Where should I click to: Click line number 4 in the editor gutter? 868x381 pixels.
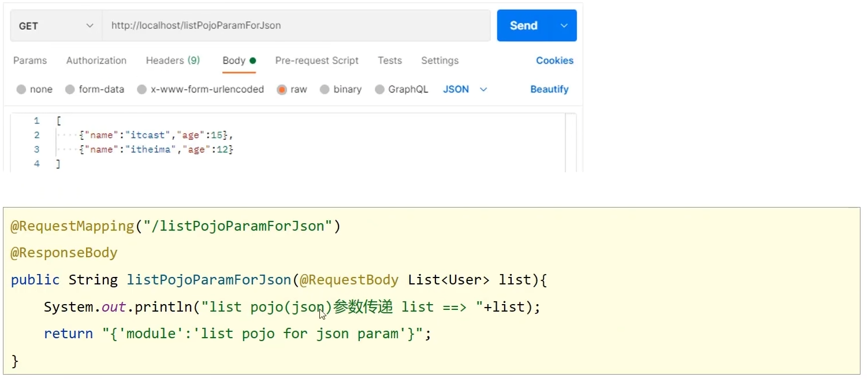(36, 164)
